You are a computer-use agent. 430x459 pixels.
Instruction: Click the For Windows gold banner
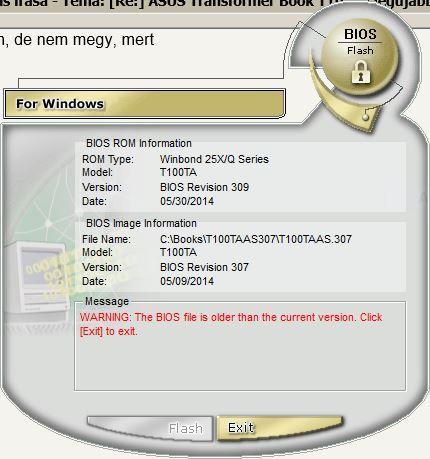point(145,104)
